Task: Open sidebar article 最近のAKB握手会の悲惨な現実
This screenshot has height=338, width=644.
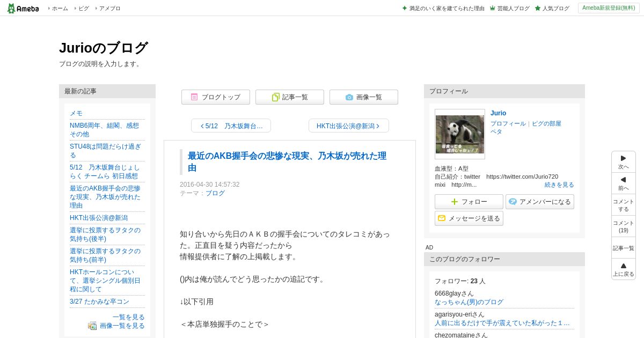Action: [x=105, y=197]
